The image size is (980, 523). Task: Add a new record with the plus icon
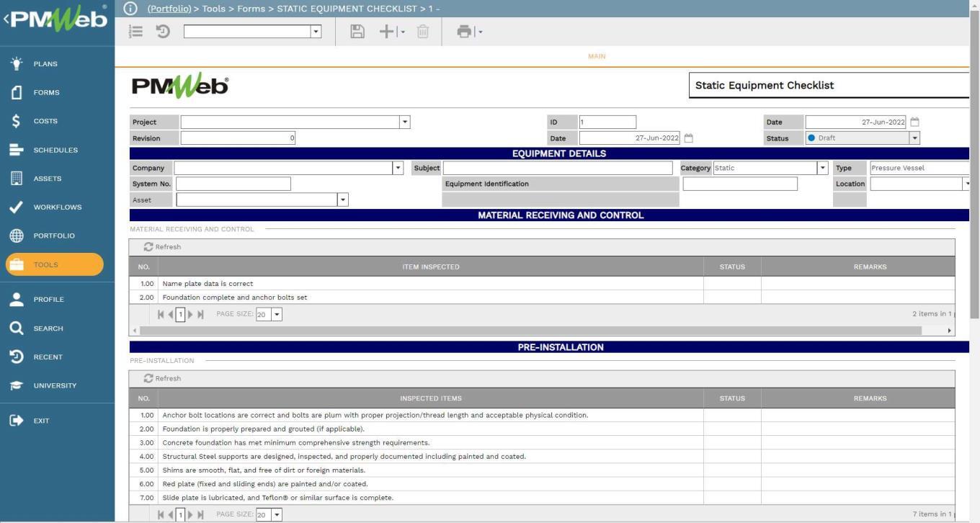(386, 31)
